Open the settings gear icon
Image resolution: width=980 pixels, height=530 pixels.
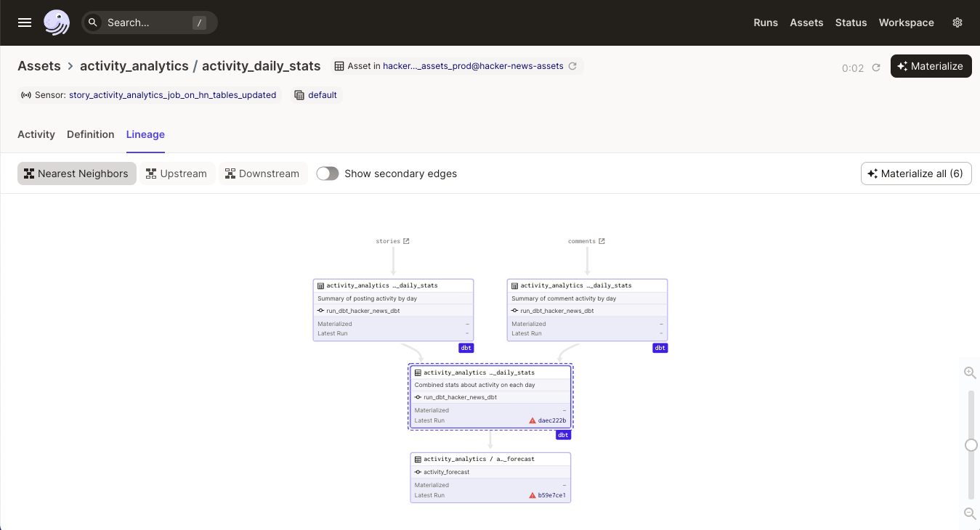coord(957,23)
